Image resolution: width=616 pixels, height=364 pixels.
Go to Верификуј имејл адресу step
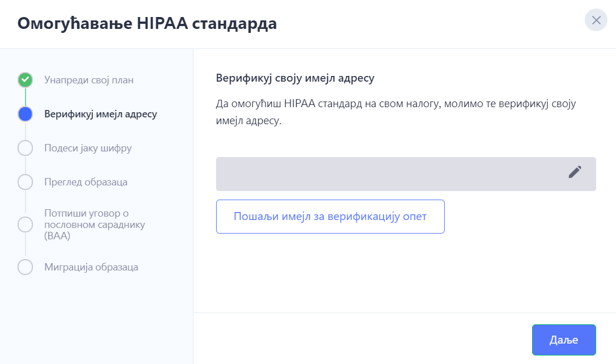pos(100,115)
